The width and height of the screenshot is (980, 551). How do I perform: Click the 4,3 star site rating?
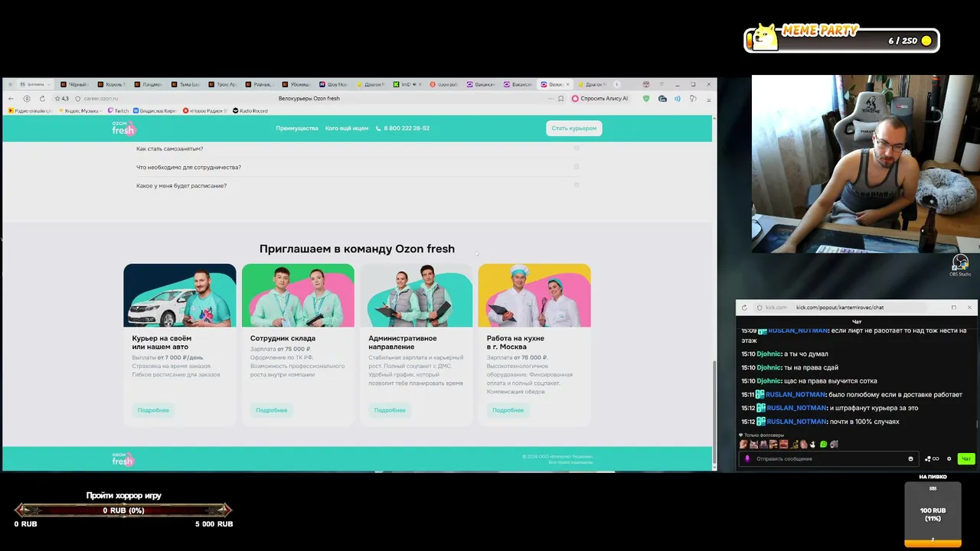click(x=61, y=99)
